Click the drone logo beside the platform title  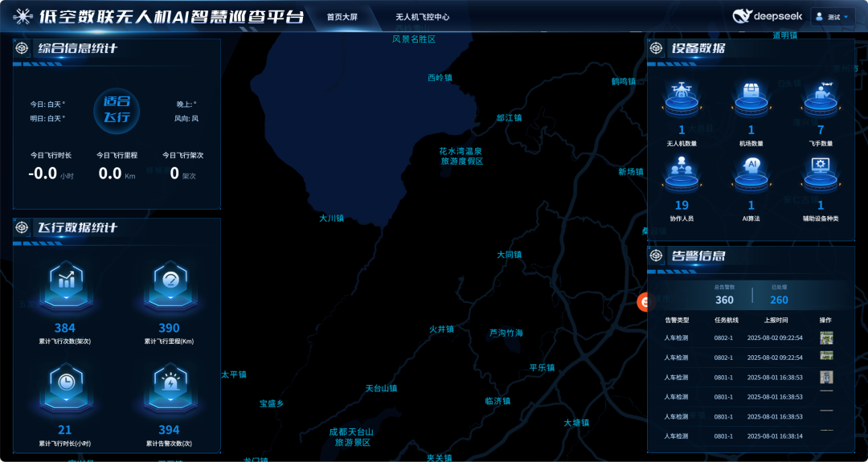coord(23,16)
